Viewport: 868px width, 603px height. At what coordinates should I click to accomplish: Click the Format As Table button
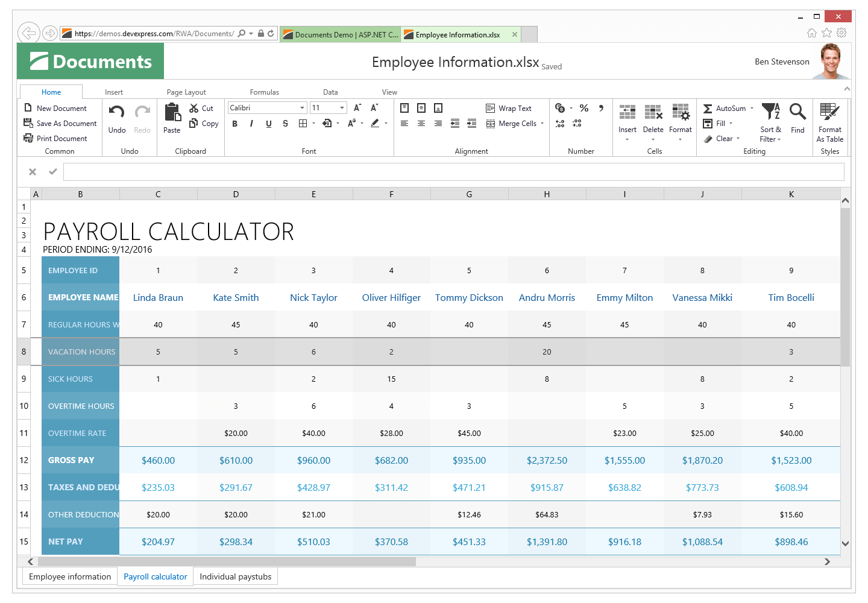pos(830,121)
